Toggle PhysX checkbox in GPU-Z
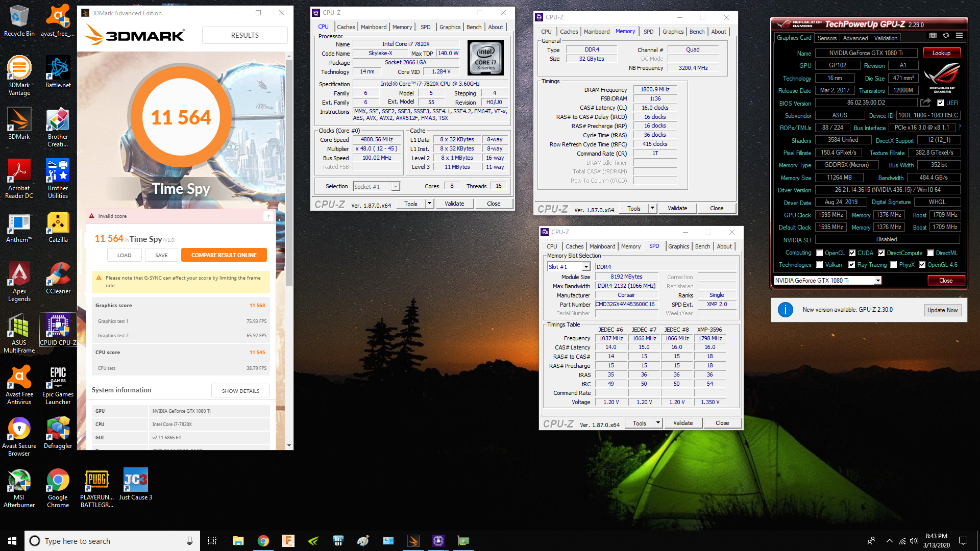 [894, 265]
